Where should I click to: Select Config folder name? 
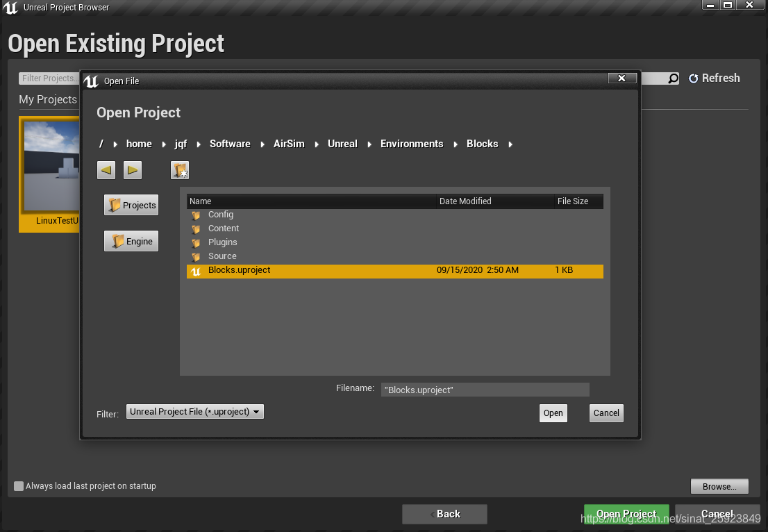(x=220, y=215)
